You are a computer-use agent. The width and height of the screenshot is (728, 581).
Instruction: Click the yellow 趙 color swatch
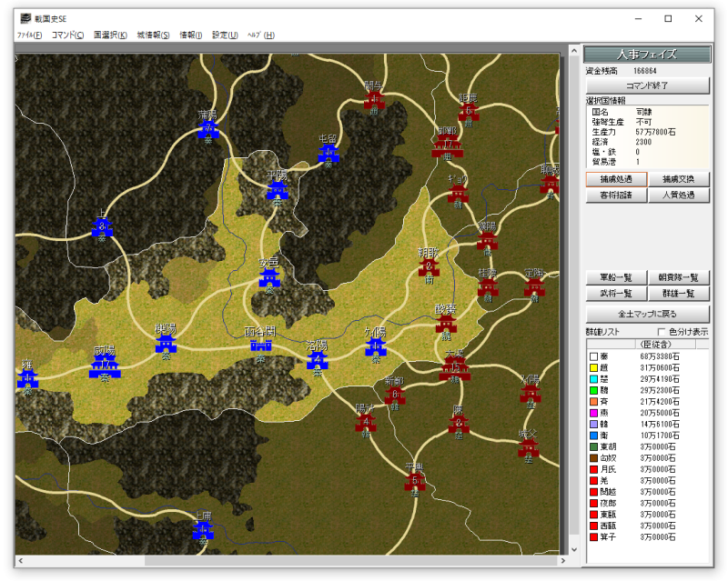[x=593, y=367]
